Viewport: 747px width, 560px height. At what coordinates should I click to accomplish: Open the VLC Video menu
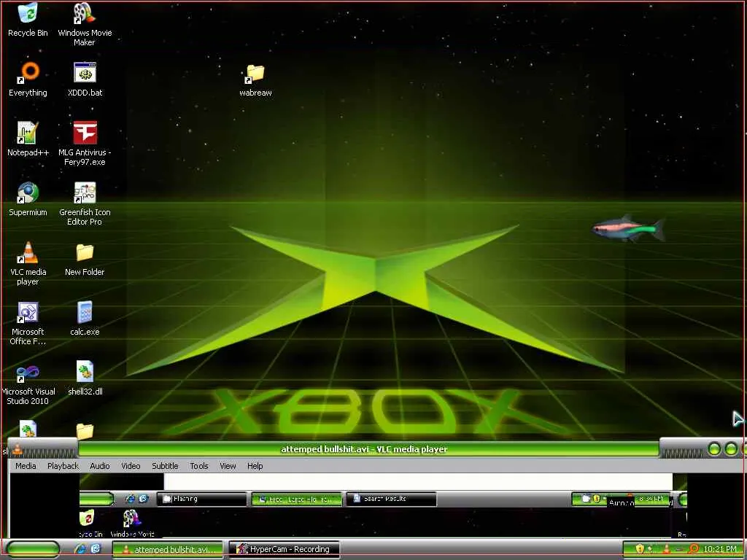click(x=131, y=466)
